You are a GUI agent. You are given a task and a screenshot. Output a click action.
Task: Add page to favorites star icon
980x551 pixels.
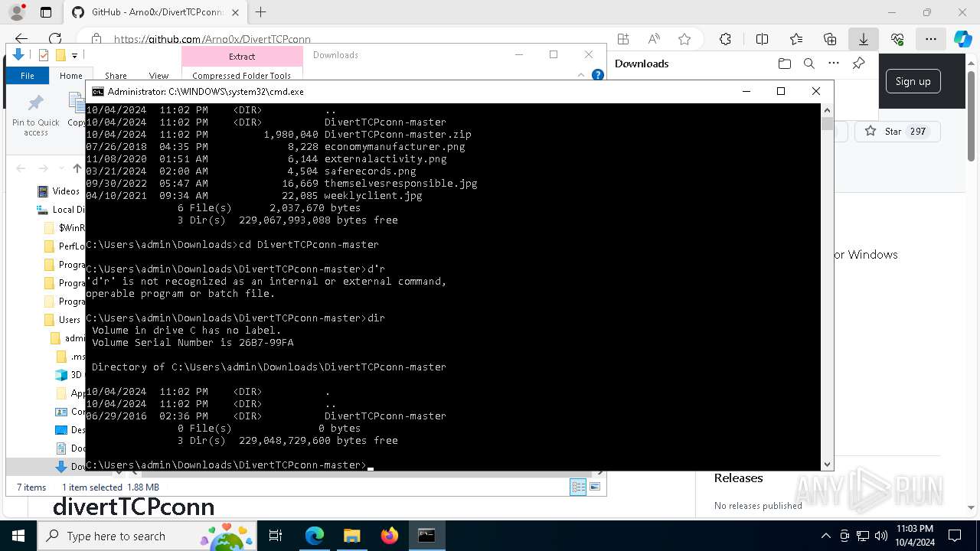pos(684,39)
